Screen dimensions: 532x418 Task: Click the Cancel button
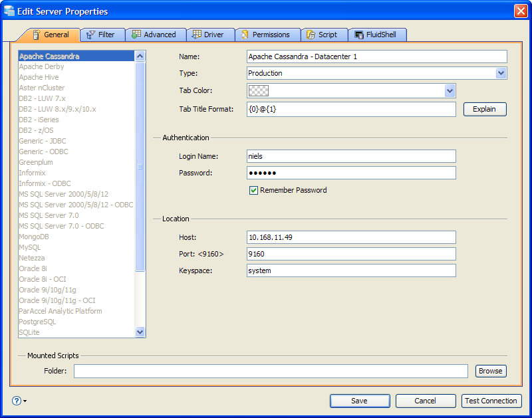426,401
